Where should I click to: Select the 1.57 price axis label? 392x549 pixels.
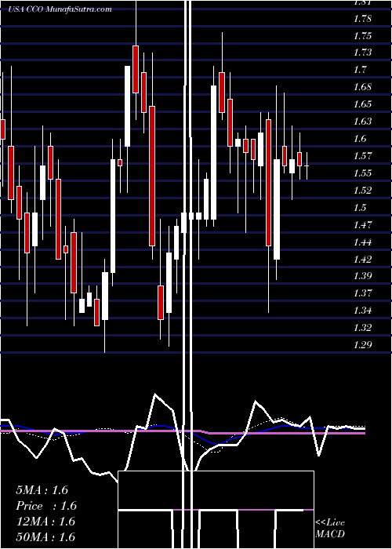click(x=362, y=156)
